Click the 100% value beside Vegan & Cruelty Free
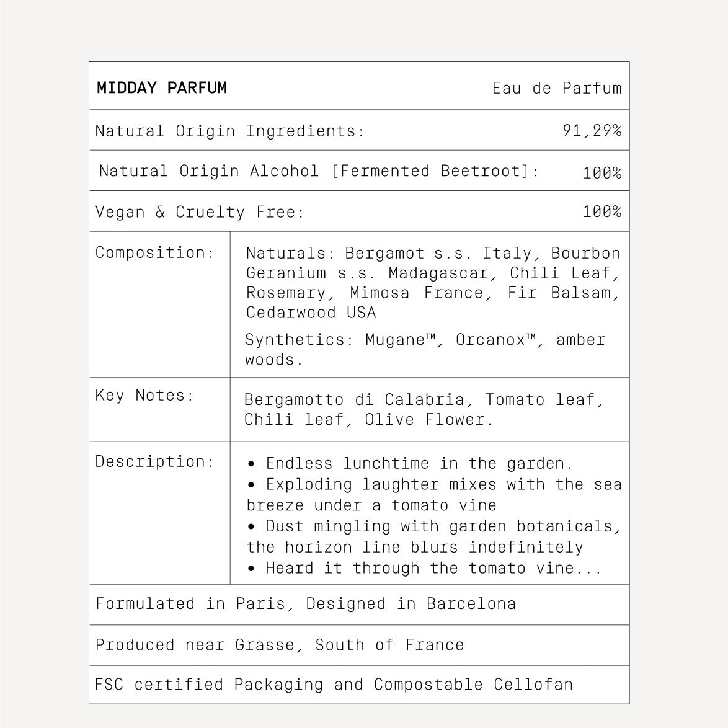728x728 pixels. (x=601, y=211)
